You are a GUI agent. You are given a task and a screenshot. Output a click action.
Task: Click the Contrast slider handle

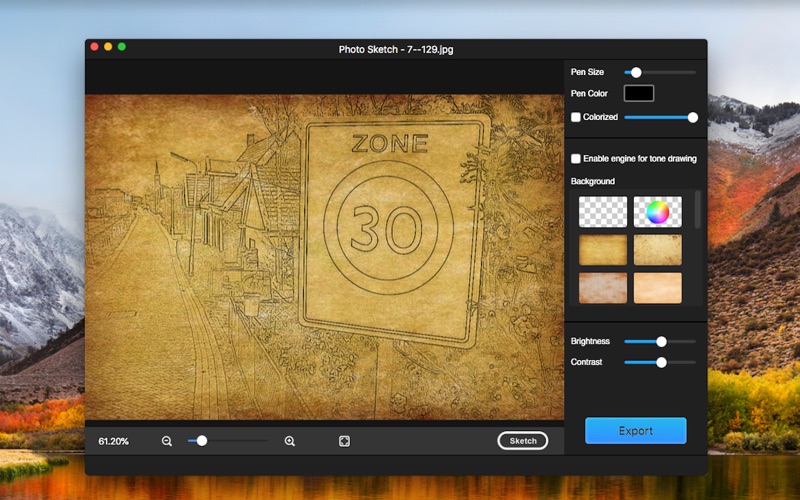(x=661, y=362)
